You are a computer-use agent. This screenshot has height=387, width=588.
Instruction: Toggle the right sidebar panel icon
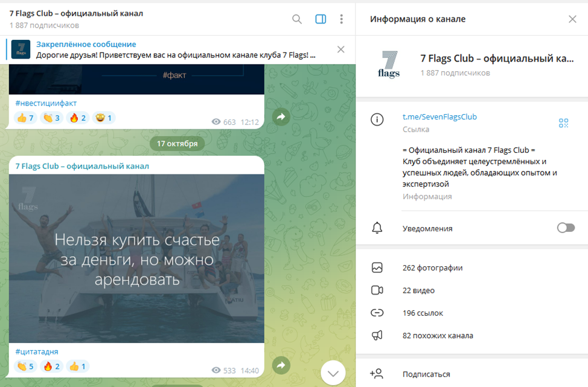321,19
